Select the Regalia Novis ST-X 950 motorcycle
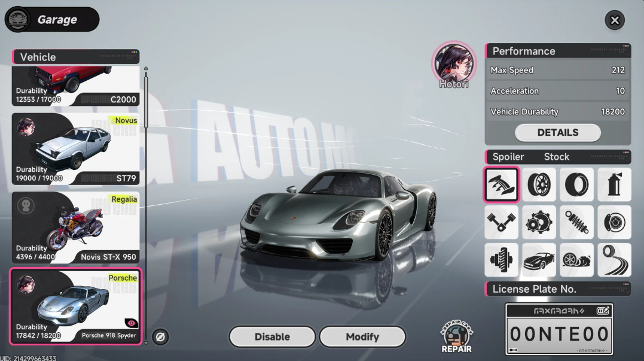 (75, 227)
